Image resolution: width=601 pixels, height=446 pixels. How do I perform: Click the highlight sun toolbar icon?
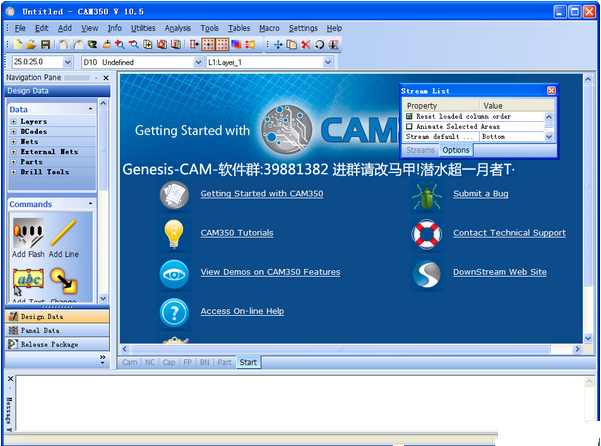click(250, 45)
